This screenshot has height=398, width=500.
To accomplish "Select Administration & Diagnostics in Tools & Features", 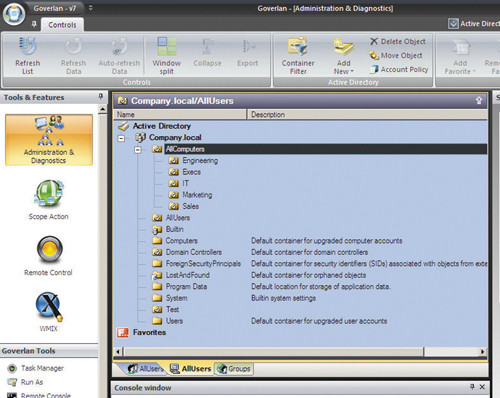I will [x=49, y=140].
